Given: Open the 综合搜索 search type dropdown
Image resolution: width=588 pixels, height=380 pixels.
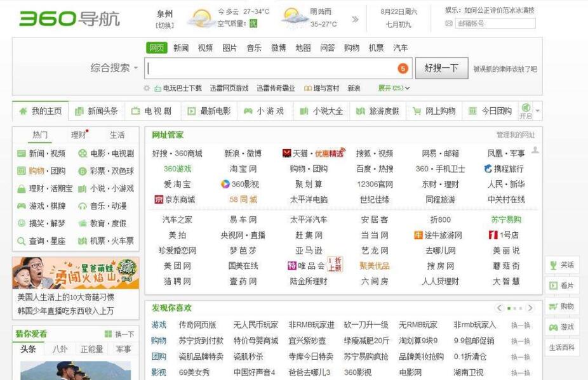Looking at the screenshot, I should pos(114,68).
